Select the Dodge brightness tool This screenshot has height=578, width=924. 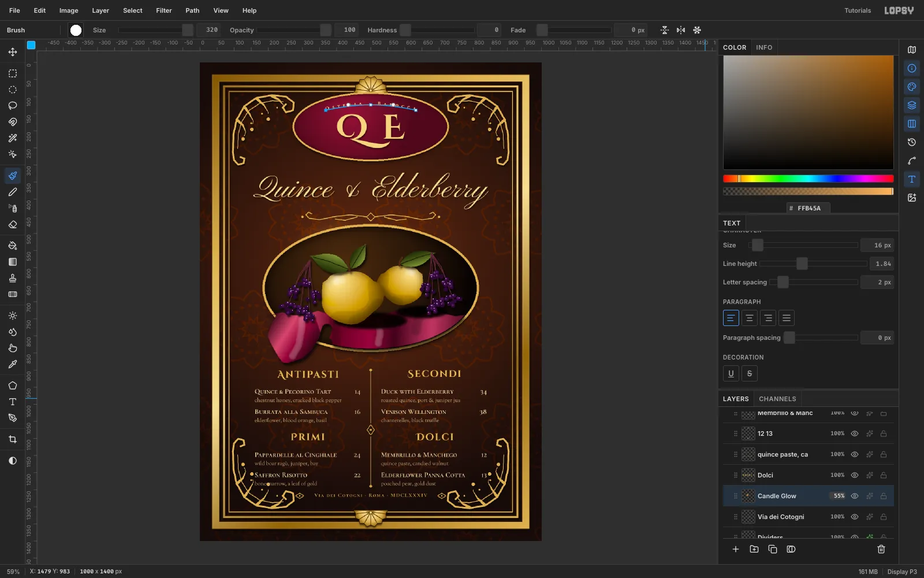pos(13,316)
